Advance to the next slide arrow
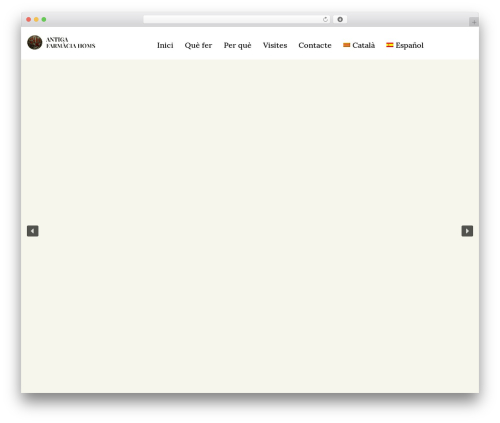The height and width of the screenshot is (423, 500). (x=467, y=231)
